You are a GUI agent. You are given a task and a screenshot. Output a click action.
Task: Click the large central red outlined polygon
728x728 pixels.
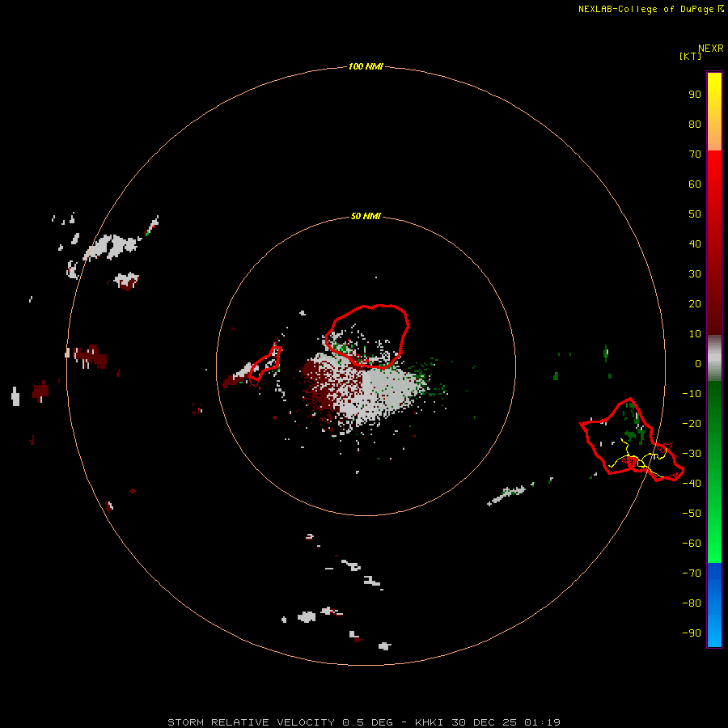367,336
